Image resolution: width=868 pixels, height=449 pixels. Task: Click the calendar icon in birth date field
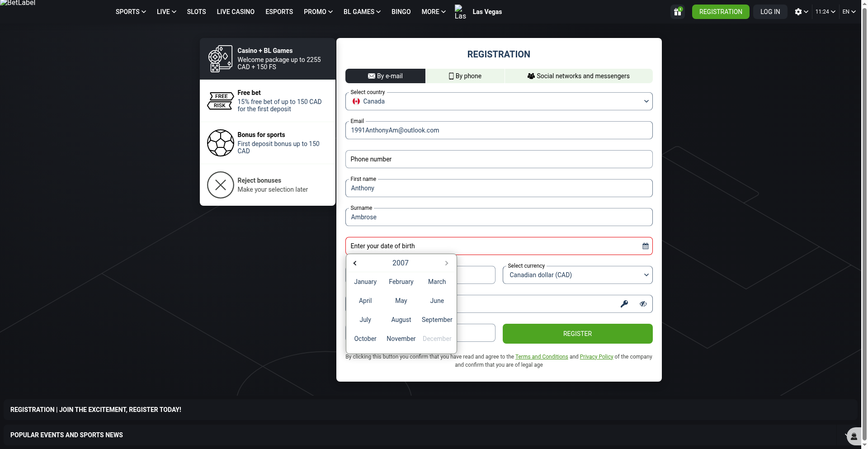[x=645, y=246]
